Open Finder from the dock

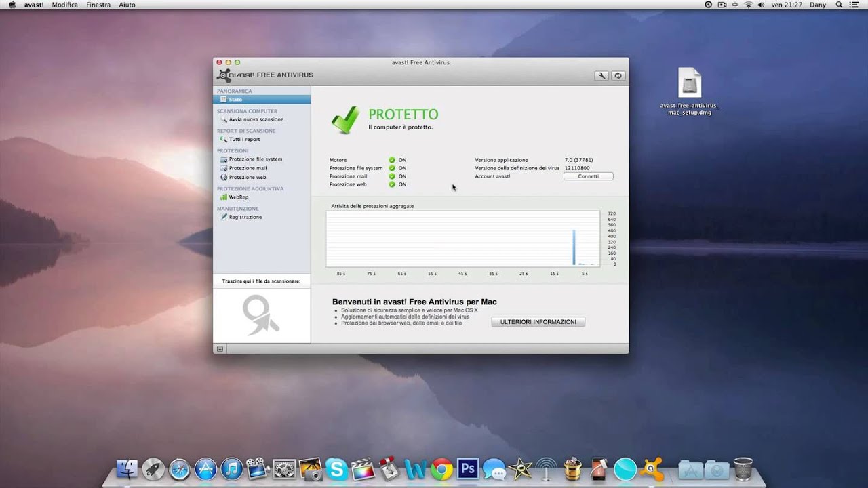[x=127, y=468]
